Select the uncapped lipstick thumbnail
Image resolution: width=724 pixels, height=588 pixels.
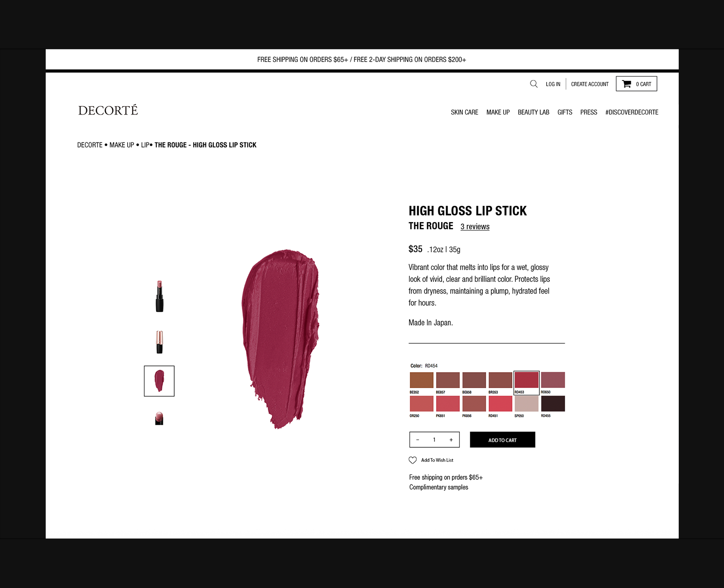click(159, 296)
